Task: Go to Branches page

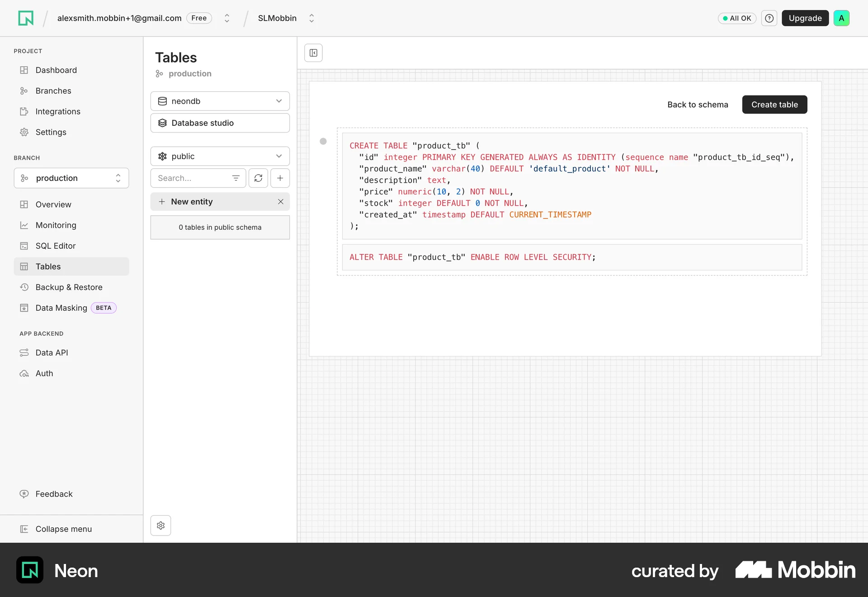Action: 71,91
